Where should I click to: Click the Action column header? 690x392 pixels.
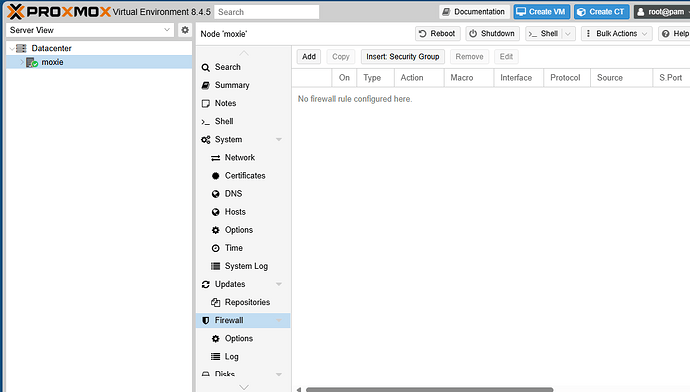point(419,78)
